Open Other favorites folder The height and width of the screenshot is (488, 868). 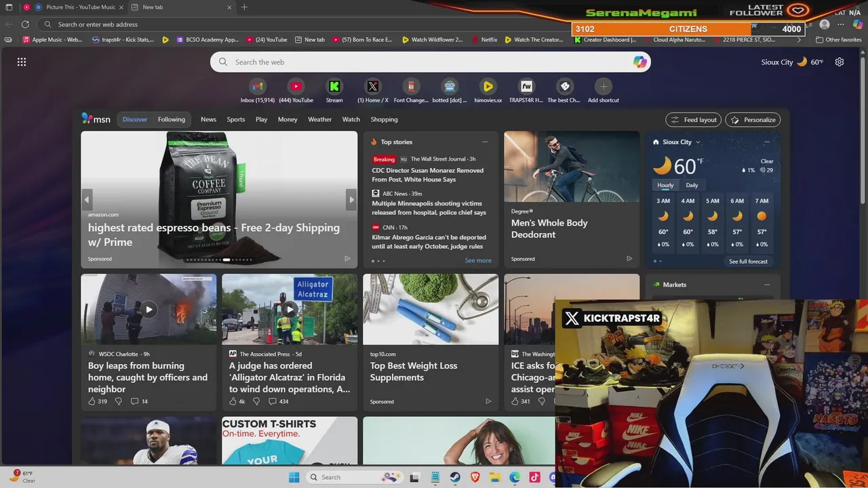[x=839, y=40]
